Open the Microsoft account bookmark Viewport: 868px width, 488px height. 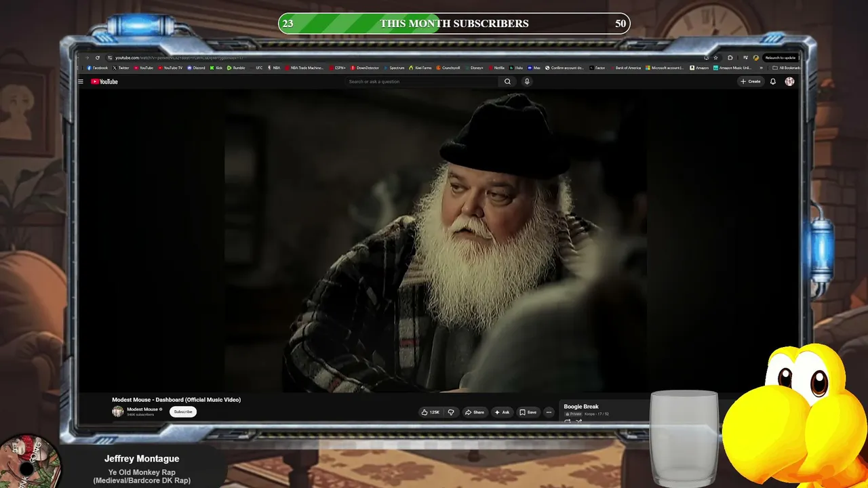pyautogui.click(x=665, y=68)
